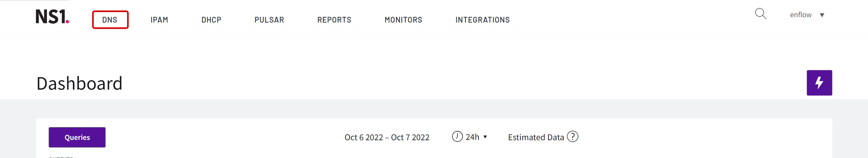Expand the arrow next to enflow

(x=822, y=15)
